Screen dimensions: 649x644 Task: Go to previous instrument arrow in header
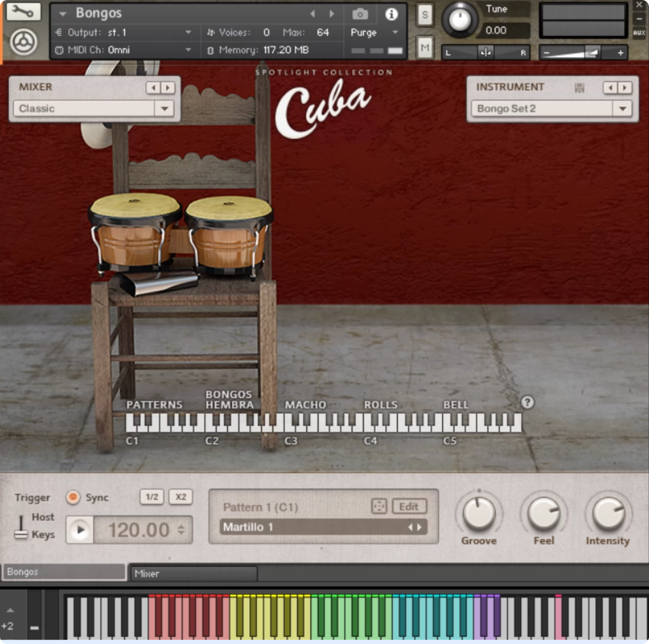click(x=313, y=14)
